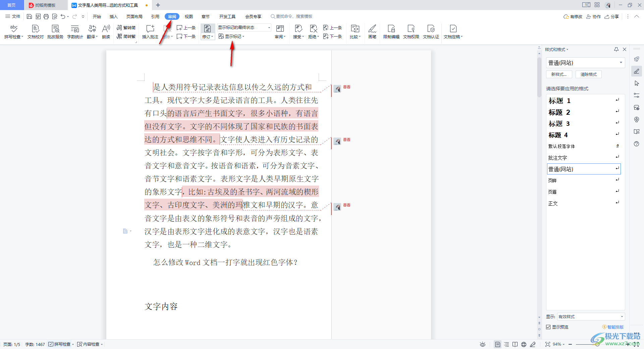Open 批改服务 correction service
Image resolution: width=644 pixels, height=349 pixels.
(55, 32)
